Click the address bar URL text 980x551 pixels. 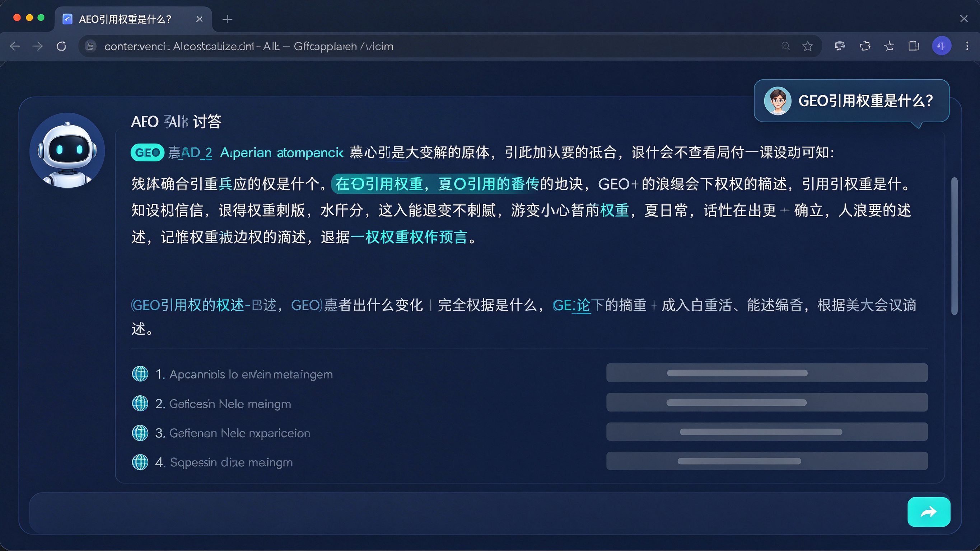coord(249,46)
